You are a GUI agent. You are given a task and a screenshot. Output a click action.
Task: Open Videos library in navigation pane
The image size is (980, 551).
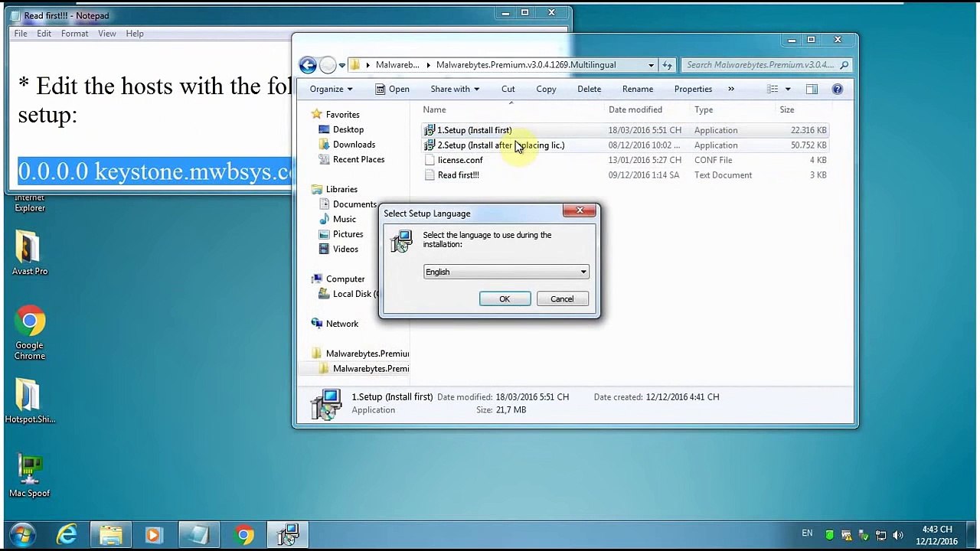[x=338, y=249]
